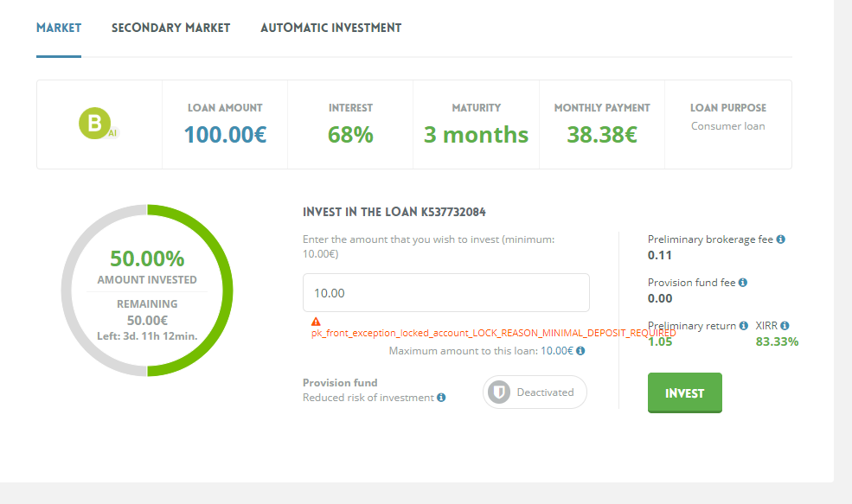Viewport: 852px width, 504px height.
Task: Click the 0.00 provision fund fee value
Action: coord(660,298)
